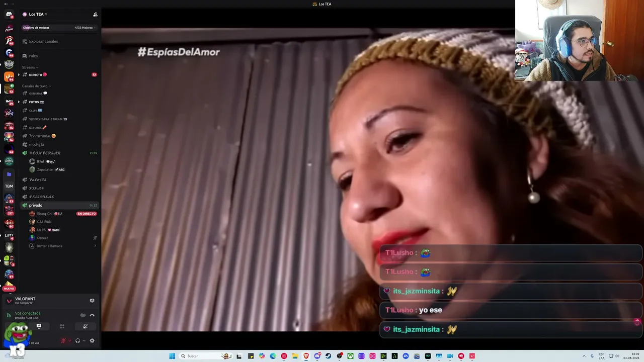Join the FIFA voice channel
644x362 pixels.
point(59,188)
